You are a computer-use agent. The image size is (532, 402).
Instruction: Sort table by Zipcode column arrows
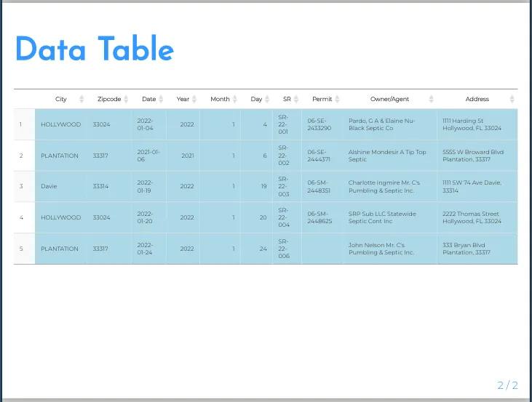tap(126, 99)
